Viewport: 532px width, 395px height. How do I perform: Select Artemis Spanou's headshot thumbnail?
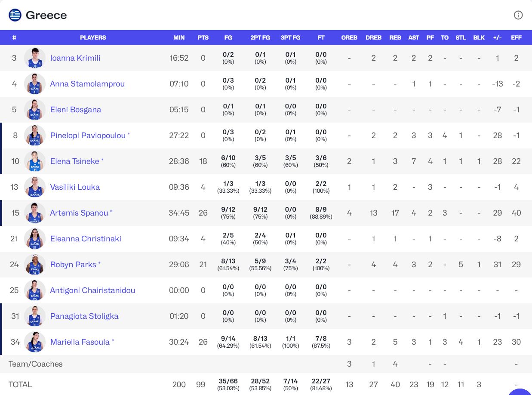point(34,213)
